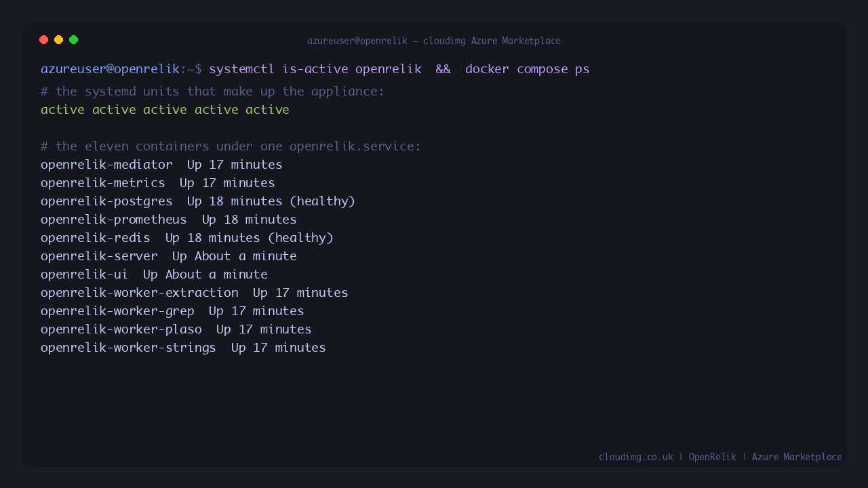Click the docker compose ps command

tap(528, 69)
